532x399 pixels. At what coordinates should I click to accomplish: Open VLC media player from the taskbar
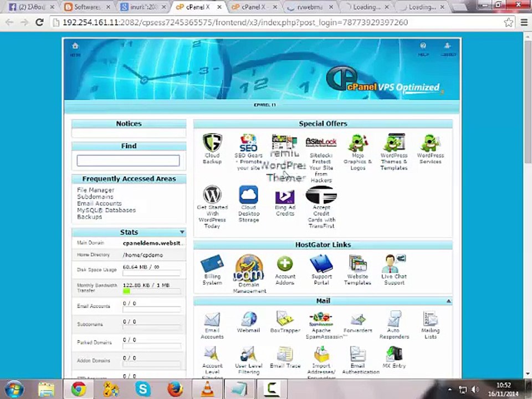point(207,389)
